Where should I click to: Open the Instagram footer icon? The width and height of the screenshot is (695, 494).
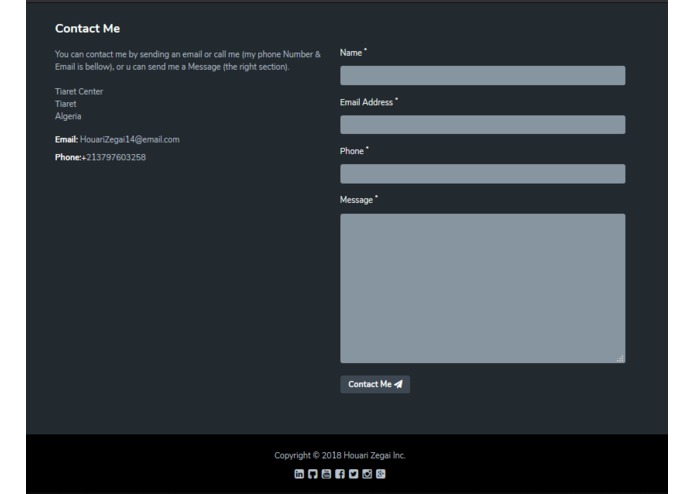(x=367, y=474)
